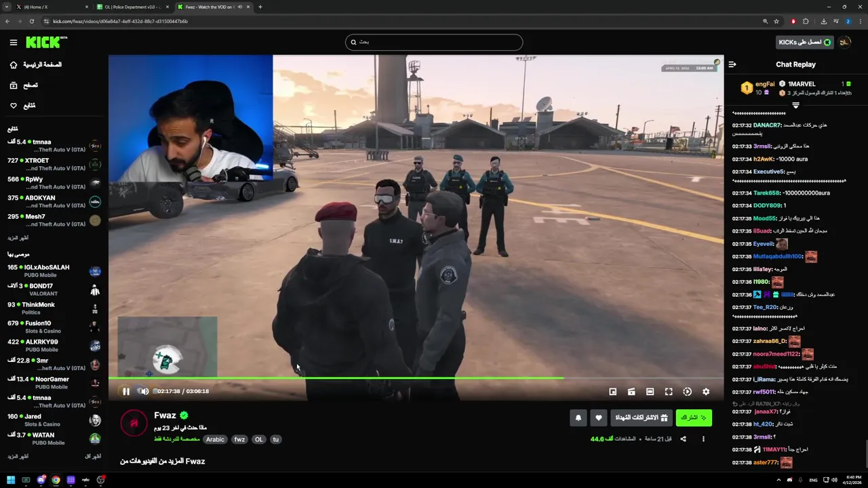
Task: Open video more options menu
Action: coord(703,439)
